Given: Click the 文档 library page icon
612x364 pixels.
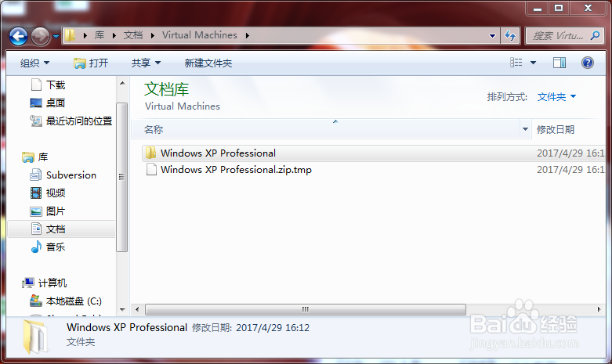Looking at the screenshot, I should 36,229.
